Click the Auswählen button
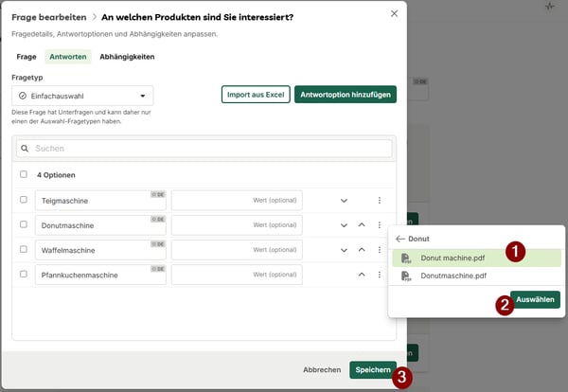 (535, 299)
